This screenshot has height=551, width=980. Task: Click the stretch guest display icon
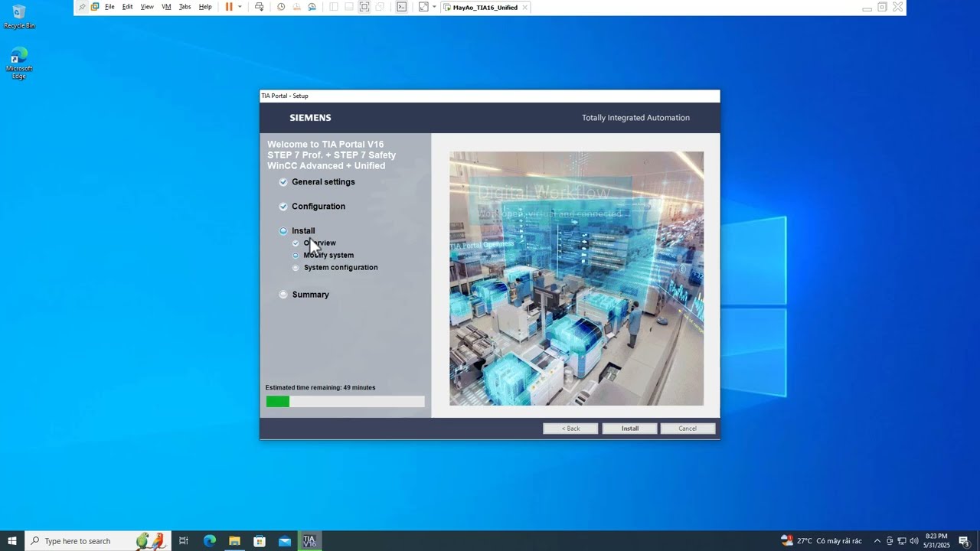coord(423,7)
